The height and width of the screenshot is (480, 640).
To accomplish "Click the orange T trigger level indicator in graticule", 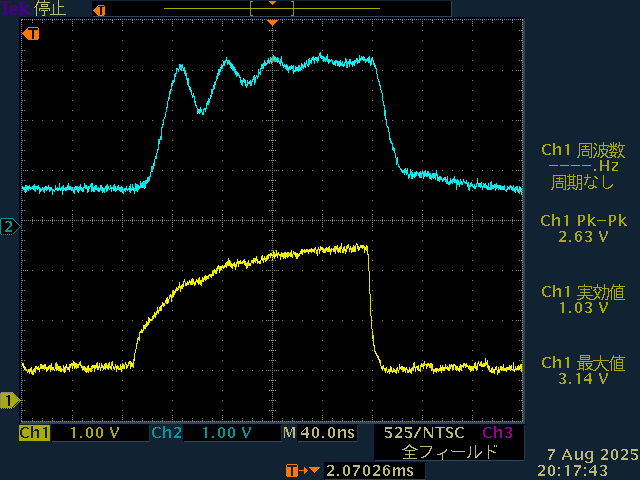I will [x=31, y=33].
